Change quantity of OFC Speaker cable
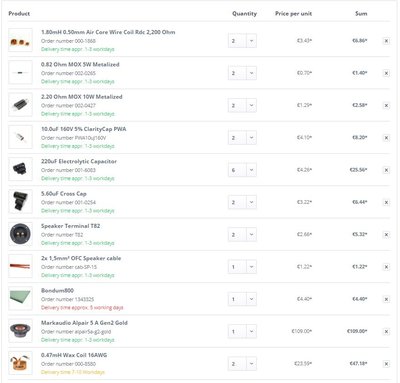 242,267
